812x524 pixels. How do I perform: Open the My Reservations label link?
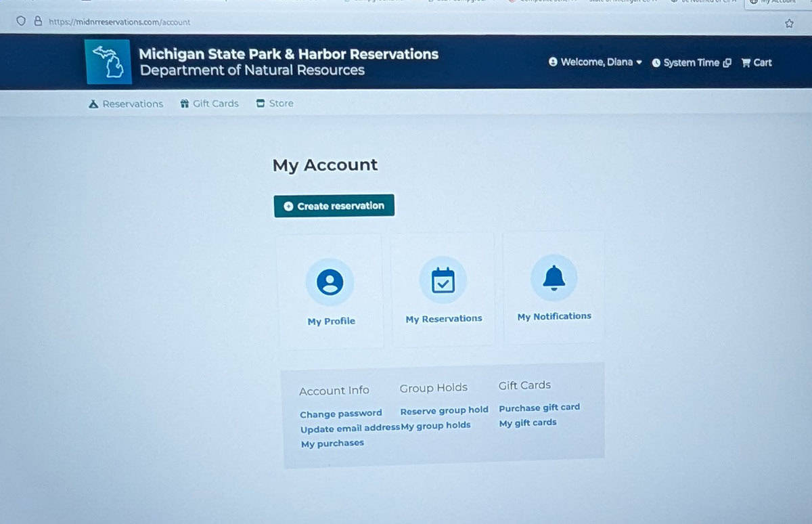pos(444,319)
